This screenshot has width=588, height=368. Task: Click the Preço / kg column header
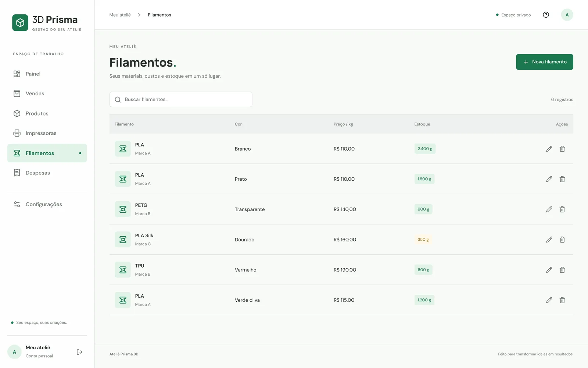coord(343,124)
